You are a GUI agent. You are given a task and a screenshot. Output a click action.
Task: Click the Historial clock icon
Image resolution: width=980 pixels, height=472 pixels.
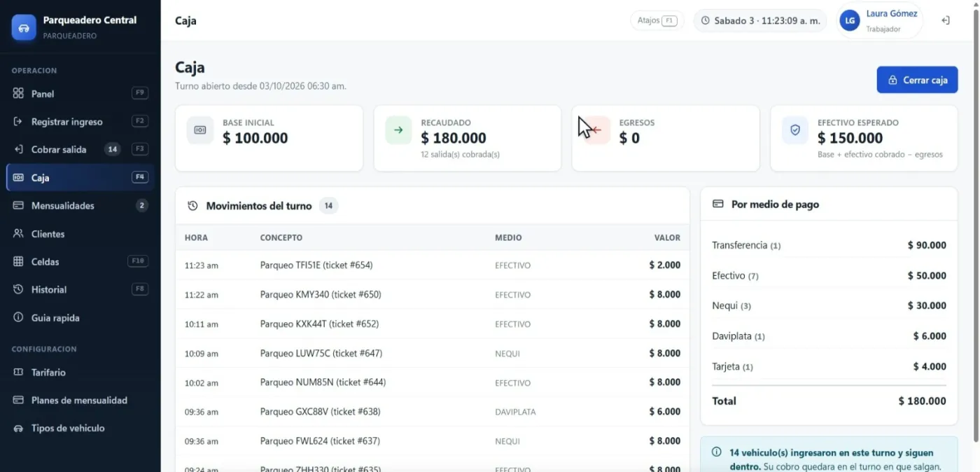18,290
